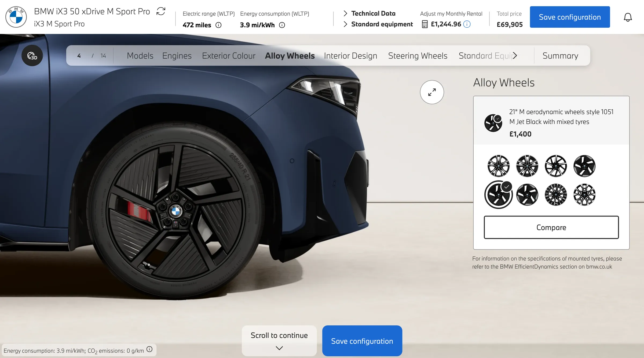Screen dimensions: 644x358
Task: Show more tabs with the right chevron
Action: [x=515, y=56]
